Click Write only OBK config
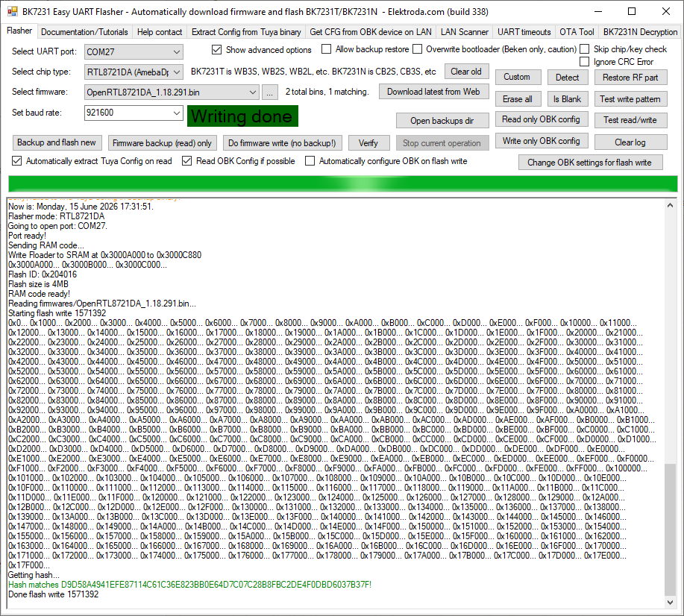 pos(542,141)
